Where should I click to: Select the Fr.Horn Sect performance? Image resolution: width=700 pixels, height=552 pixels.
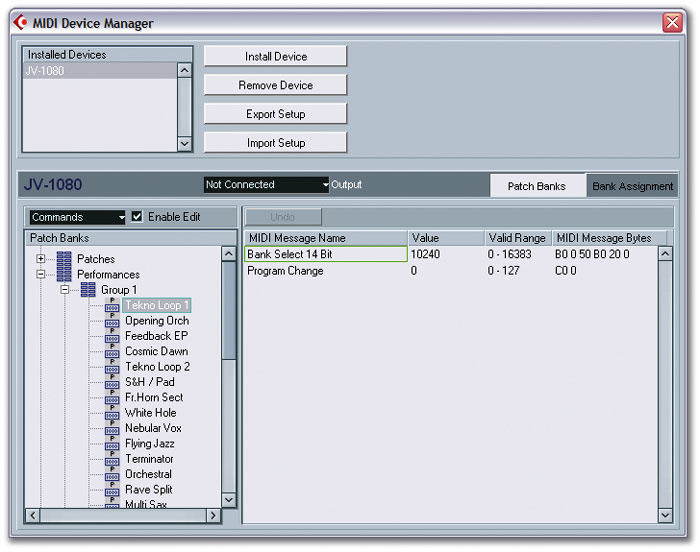[x=154, y=397]
